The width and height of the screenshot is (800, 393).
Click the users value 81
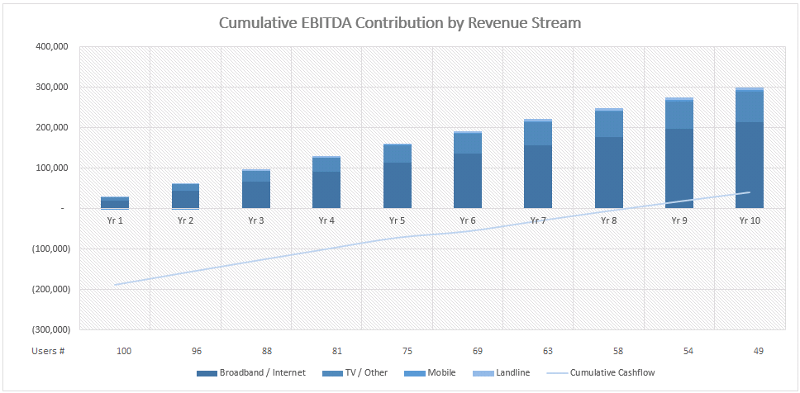click(x=337, y=351)
